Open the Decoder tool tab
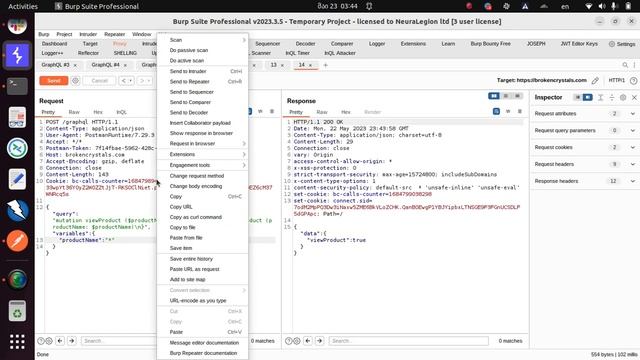The width and height of the screenshot is (640, 360). pyautogui.click(x=305, y=44)
